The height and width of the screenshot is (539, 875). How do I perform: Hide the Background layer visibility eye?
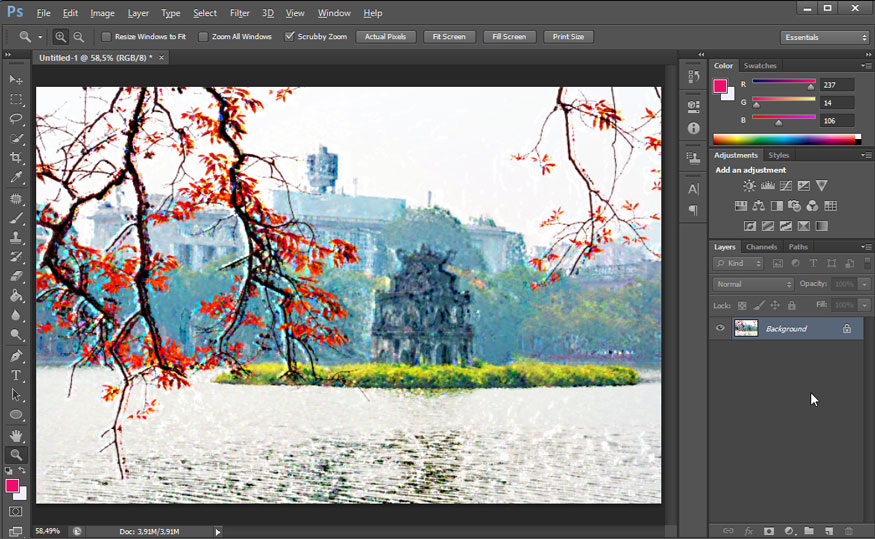720,328
